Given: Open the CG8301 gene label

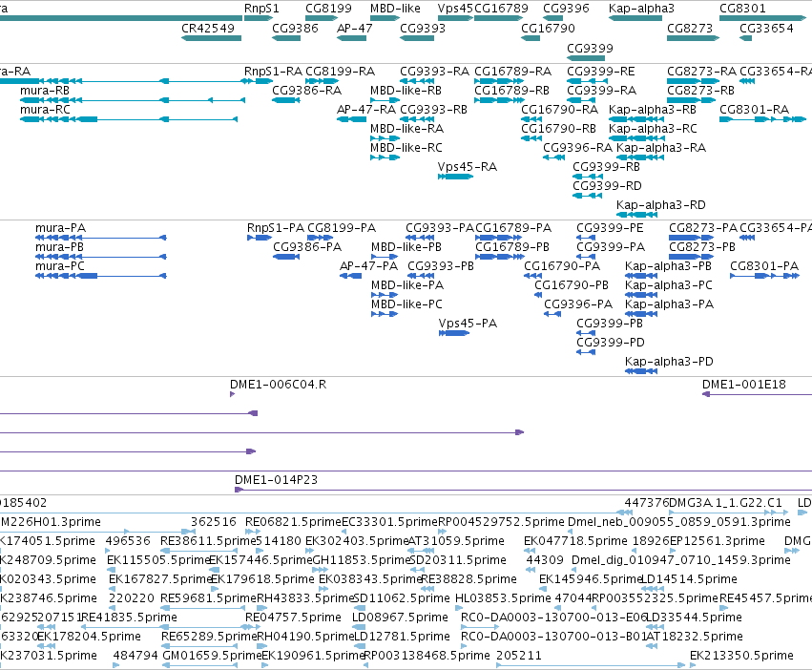Looking at the screenshot, I should (742, 9).
